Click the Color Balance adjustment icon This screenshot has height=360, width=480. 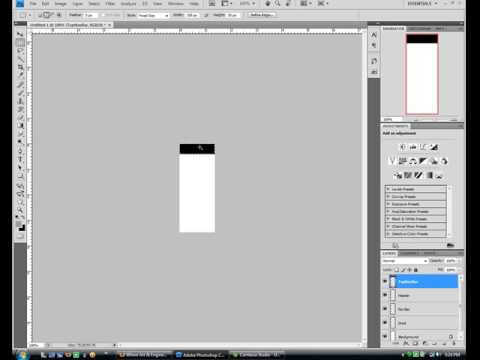pos(413,161)
